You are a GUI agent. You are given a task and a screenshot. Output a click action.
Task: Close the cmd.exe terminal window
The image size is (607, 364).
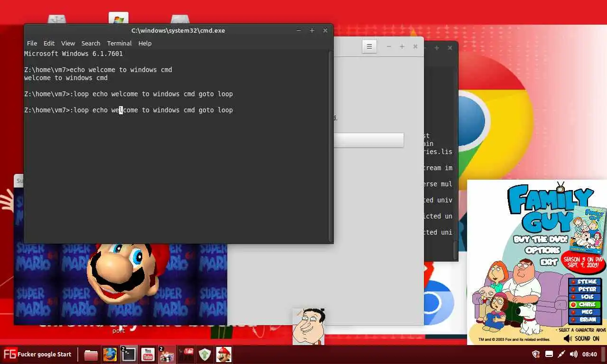pyautogui.click(x=325, y=30)
